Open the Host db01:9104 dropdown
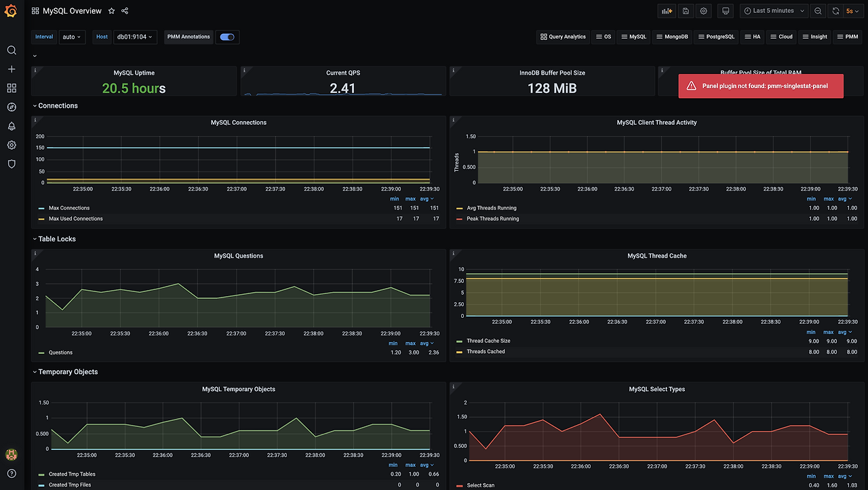 pos(135,37)
